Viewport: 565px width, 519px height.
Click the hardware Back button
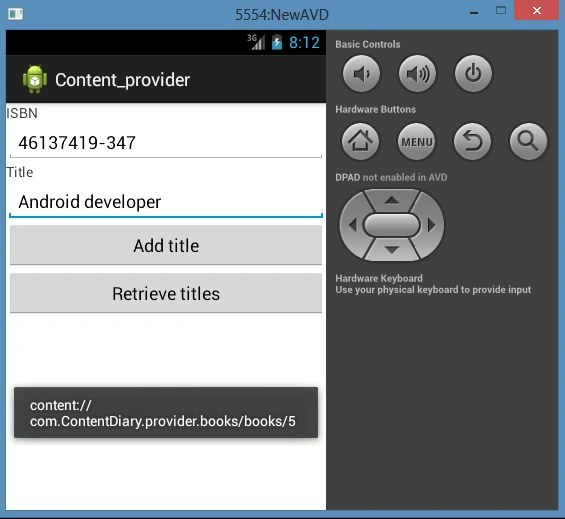click(472, 141)
